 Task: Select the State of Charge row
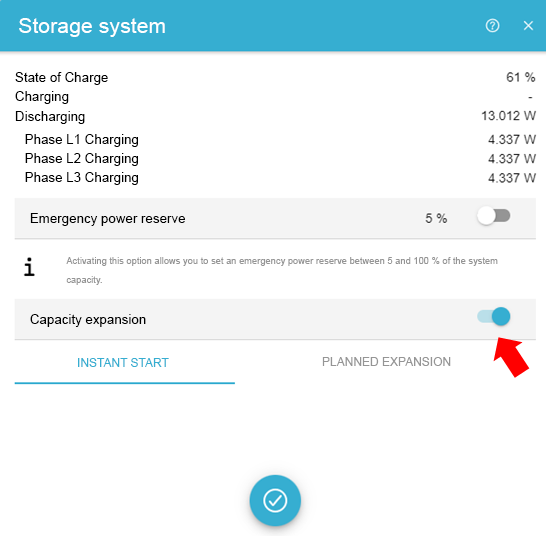point(275,77)
